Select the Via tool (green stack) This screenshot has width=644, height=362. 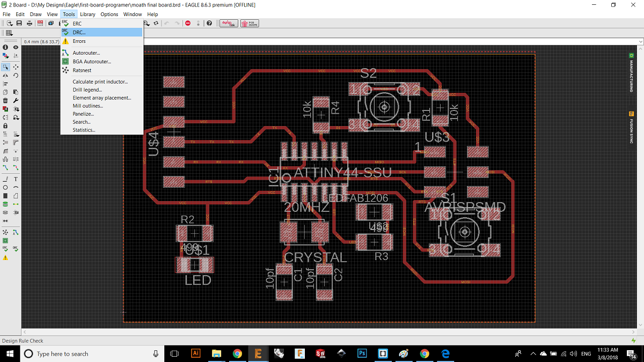[x=5, y=204]
